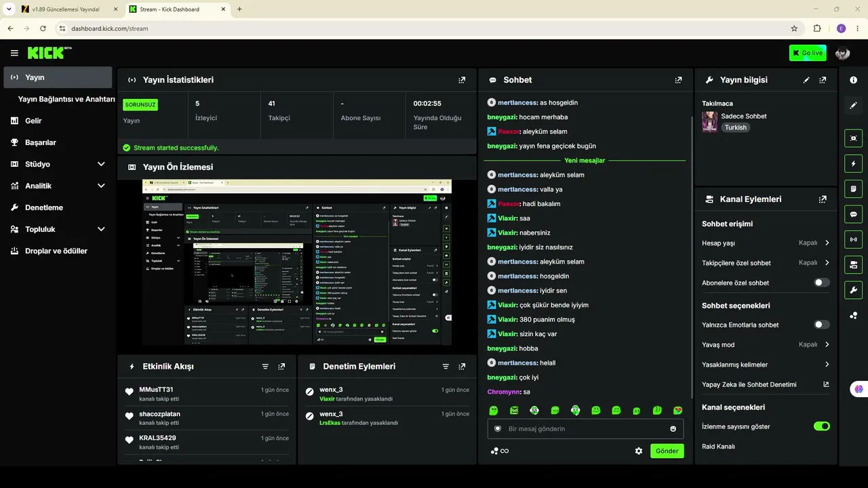Open the hamburger menu beside the Kick logo

click(14, 53)
